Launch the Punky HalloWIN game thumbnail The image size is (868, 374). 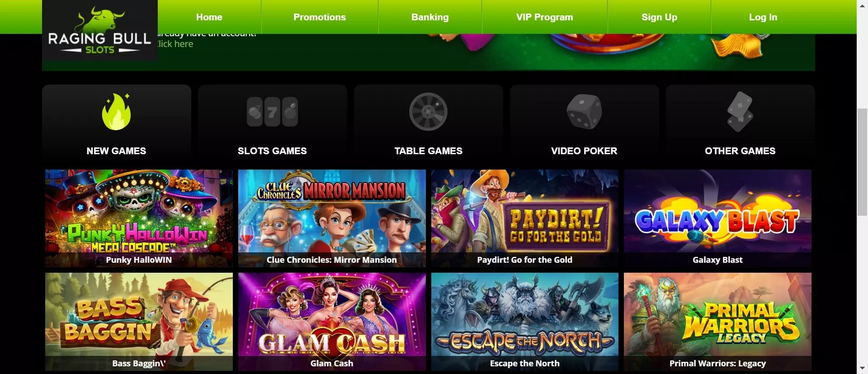coord(139,218)
